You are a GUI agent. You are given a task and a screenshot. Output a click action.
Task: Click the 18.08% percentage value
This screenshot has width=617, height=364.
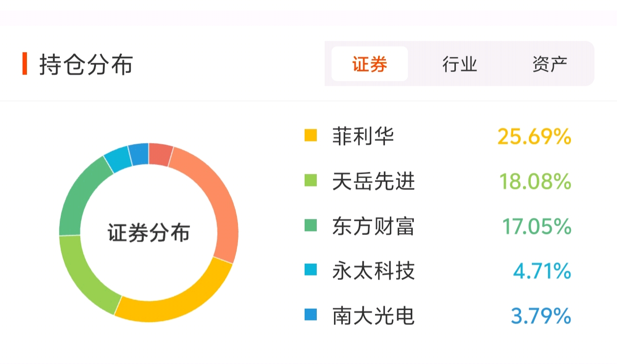tap(535, 182)
